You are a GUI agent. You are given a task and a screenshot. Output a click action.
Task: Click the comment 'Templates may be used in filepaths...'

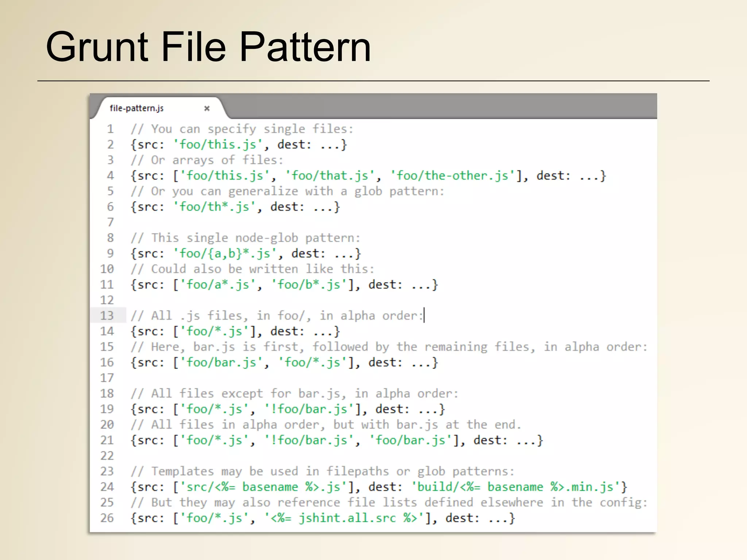pos(322,471)
